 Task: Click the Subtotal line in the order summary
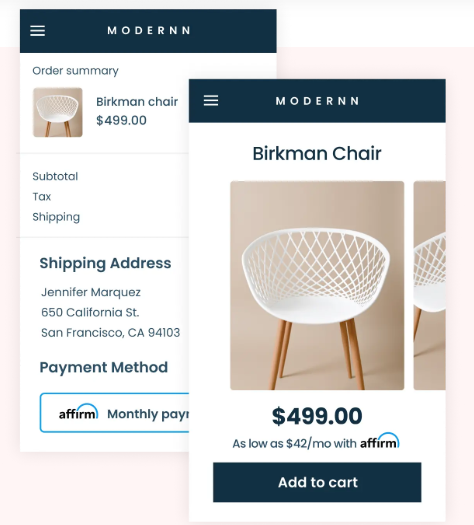click(55, 176)
